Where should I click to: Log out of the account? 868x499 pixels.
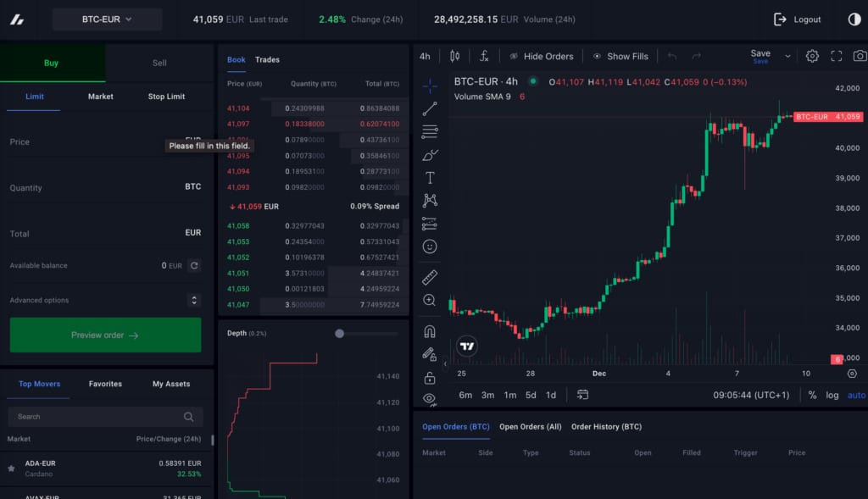coord(797,19)
